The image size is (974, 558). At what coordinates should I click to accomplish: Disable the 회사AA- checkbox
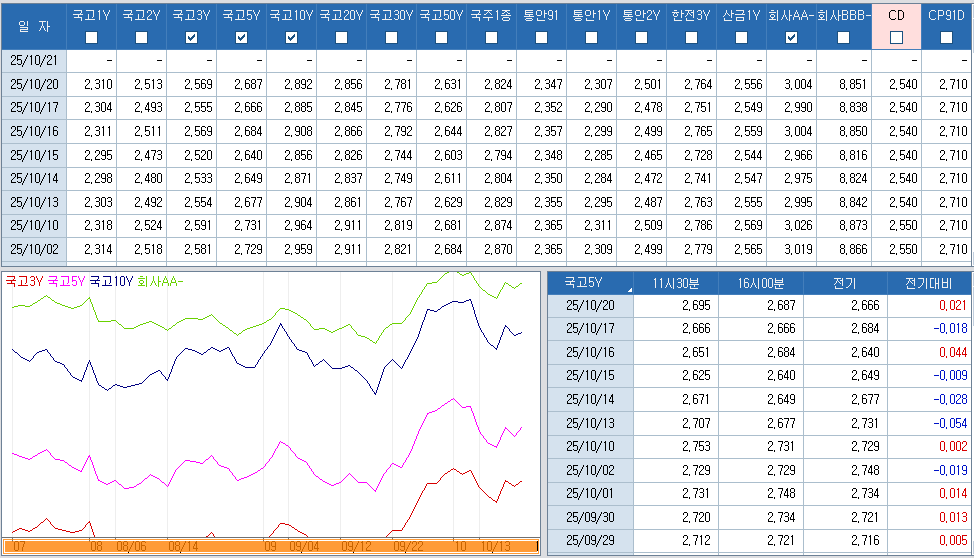[x=792, y=37]
